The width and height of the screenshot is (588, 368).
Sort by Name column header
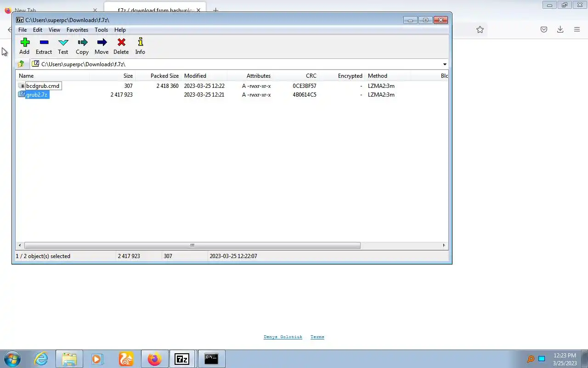52,76
